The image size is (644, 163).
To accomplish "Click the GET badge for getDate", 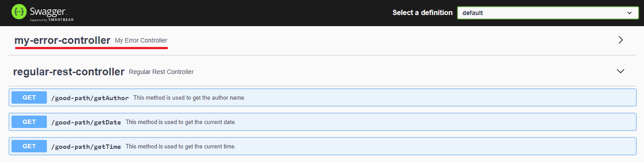I will [x=29, y=122].
